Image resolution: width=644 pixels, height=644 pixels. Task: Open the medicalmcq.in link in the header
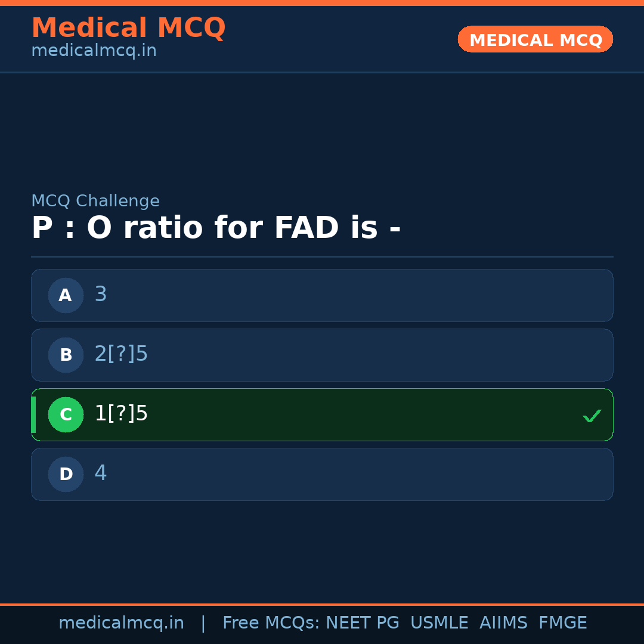(x=94, y=51)
